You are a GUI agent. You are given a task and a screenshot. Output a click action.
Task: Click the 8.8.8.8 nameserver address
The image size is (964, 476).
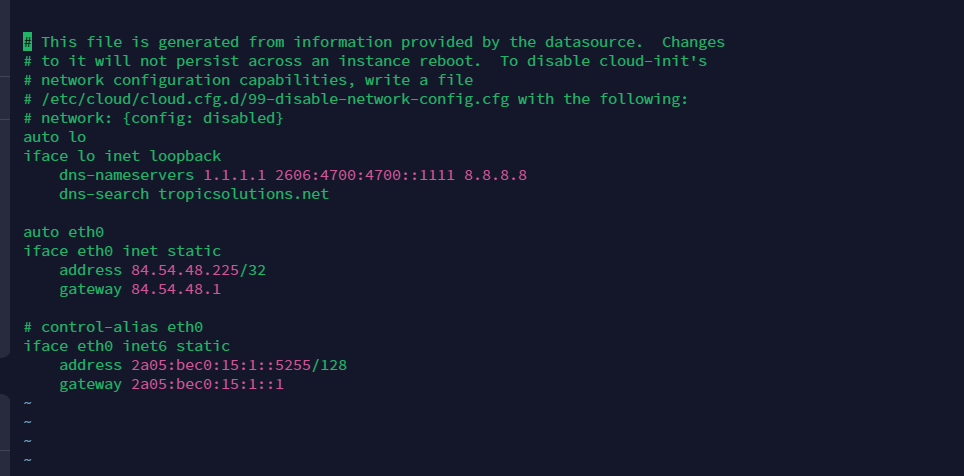[495, 175]
